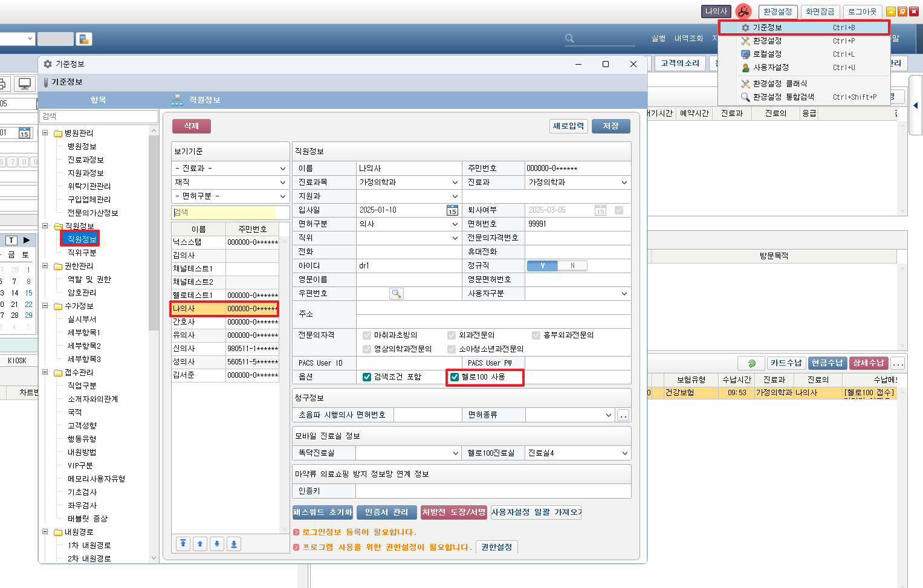Click the 패스워드 초기화 button

(323, 512)
